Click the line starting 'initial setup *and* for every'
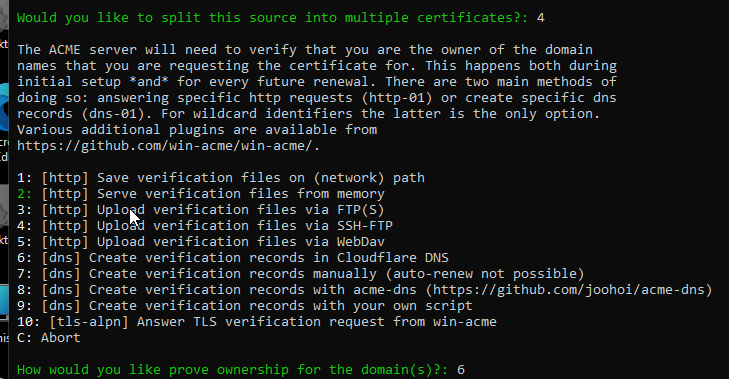Viewport: 729px width, 379px height. [317, 82]
